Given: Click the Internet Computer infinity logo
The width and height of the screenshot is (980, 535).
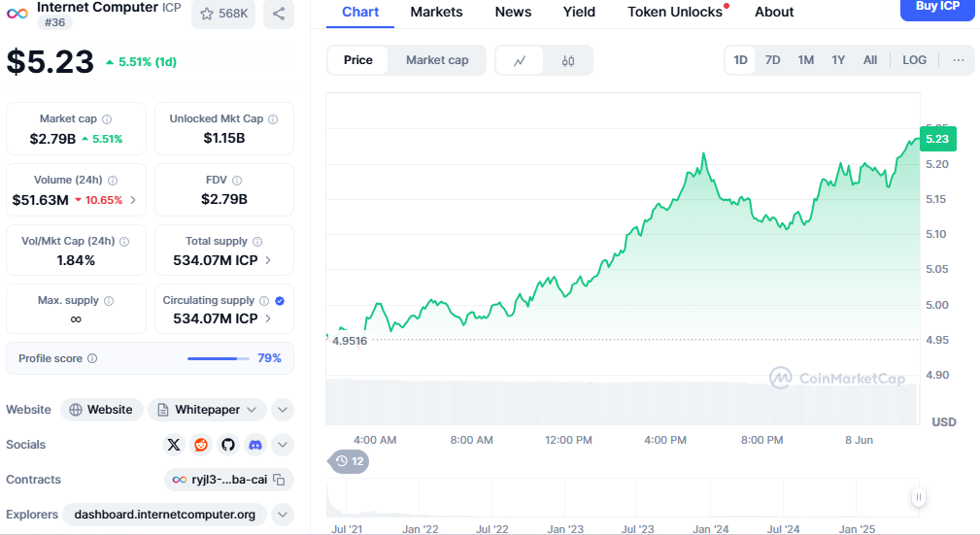Looking at the screenshot, I should [17, 14].
